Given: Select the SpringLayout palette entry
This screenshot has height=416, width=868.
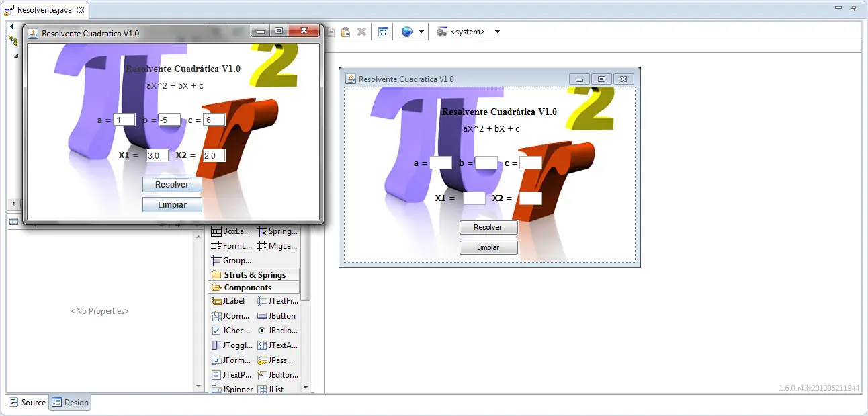Looking at the screenshot, I should 277,231.
